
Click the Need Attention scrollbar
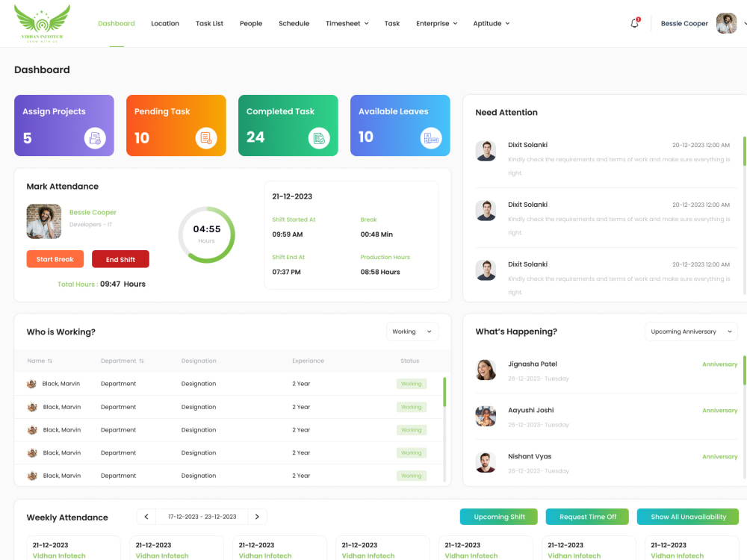point(745,152)
